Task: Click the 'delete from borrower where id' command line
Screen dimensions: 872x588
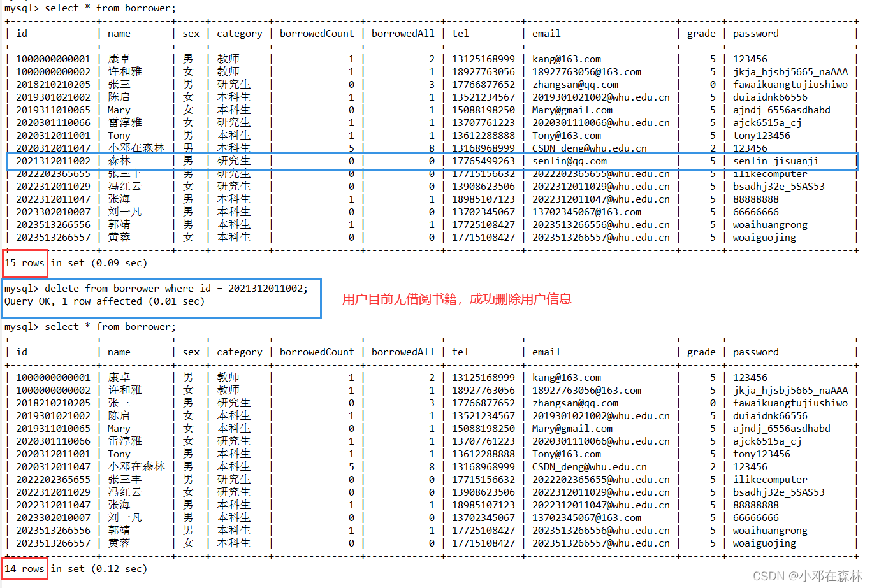Action: (156, 289)
